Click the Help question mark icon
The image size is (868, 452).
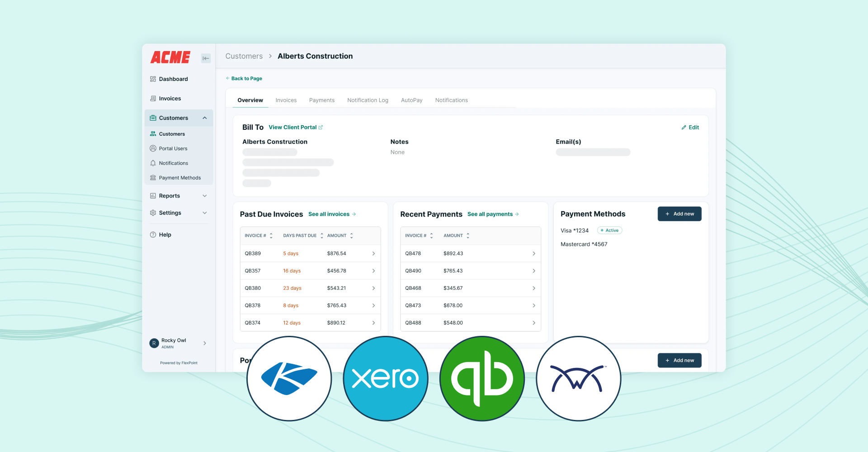coord(153,235)
